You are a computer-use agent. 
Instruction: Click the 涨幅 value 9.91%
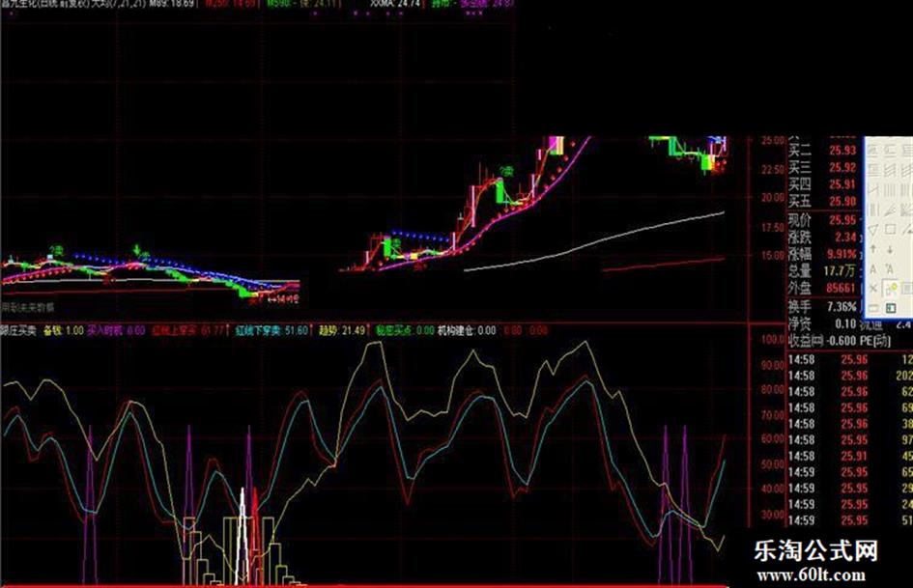click(x=842, y=254)
